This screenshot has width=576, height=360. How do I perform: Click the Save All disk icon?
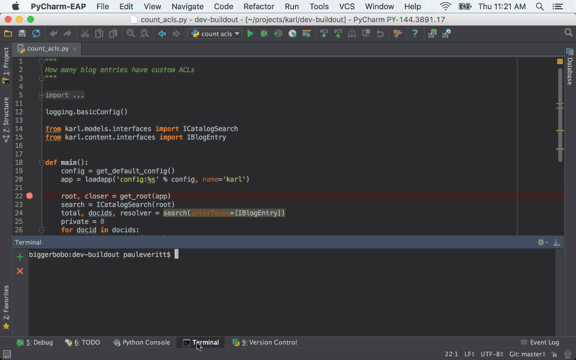point(22,34)
